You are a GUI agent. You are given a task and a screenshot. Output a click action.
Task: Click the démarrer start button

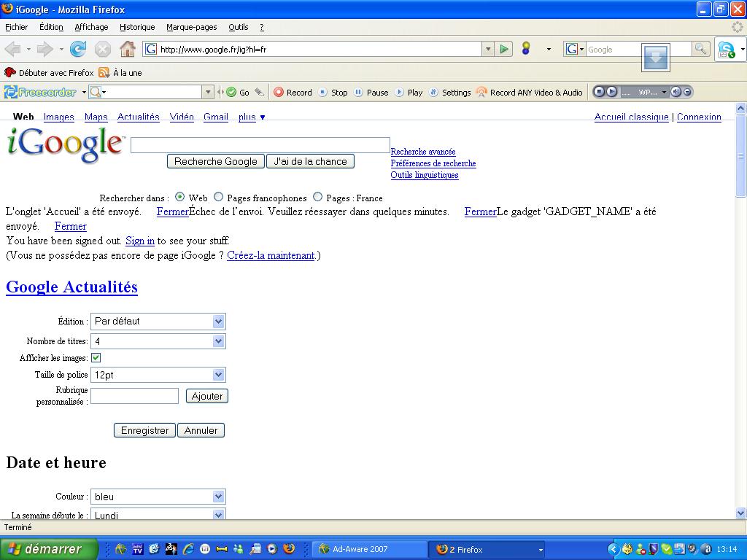point(48,549)
